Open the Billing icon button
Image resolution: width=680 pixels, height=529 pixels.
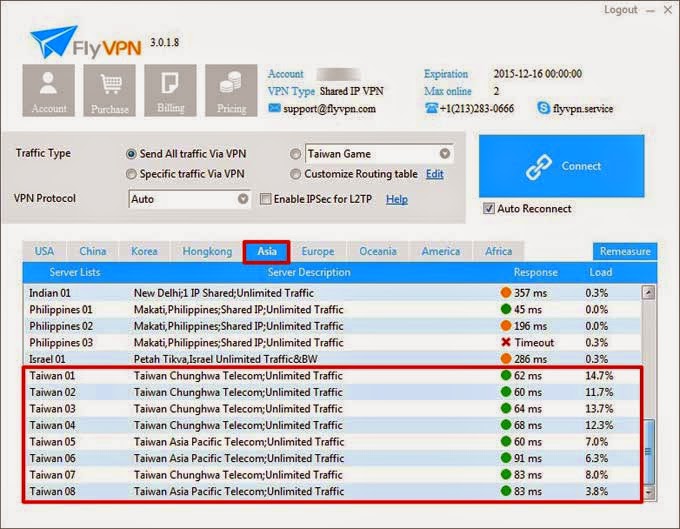pyautogui.click(x=170, y=91)
